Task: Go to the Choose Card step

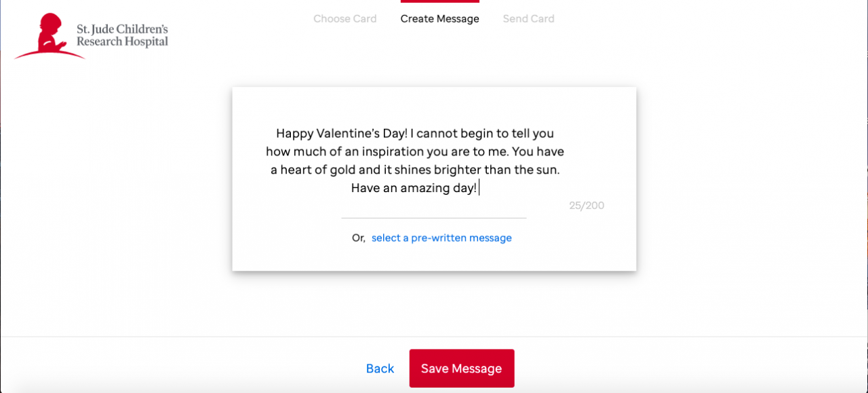Action: click(x=344, y=19)
